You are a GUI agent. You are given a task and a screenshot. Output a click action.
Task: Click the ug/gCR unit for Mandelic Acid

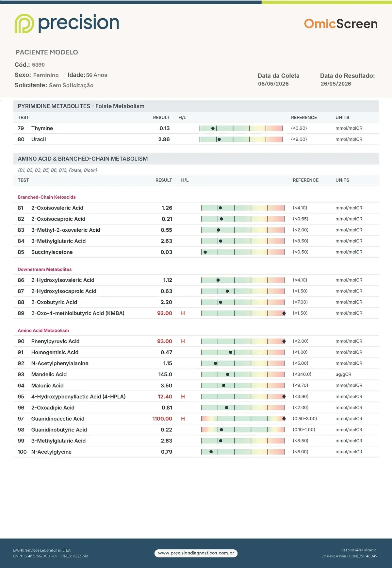tap(343, 375)
